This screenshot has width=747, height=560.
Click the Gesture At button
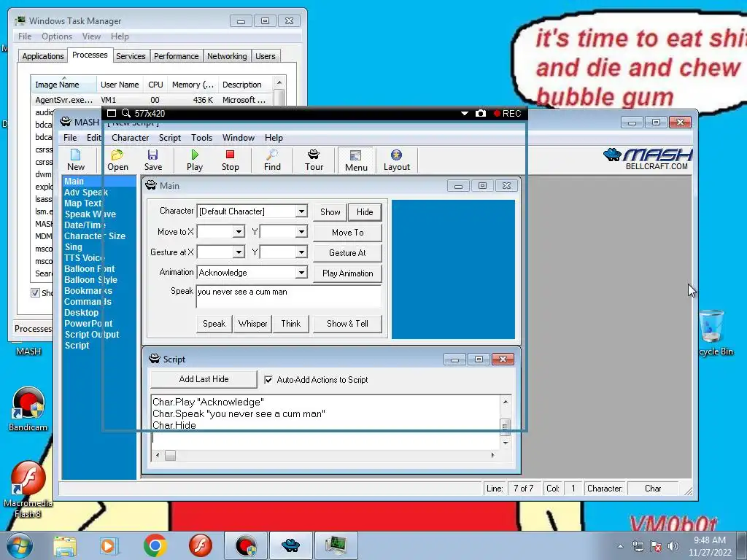pyautogui.click(x=347, y=253)
